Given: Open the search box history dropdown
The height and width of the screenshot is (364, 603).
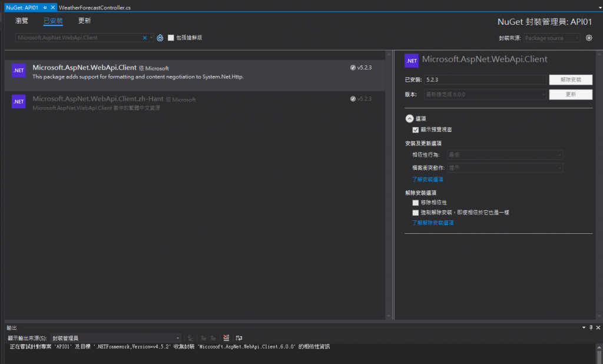Looking at the screenshot, I should [x=151, y=38].
